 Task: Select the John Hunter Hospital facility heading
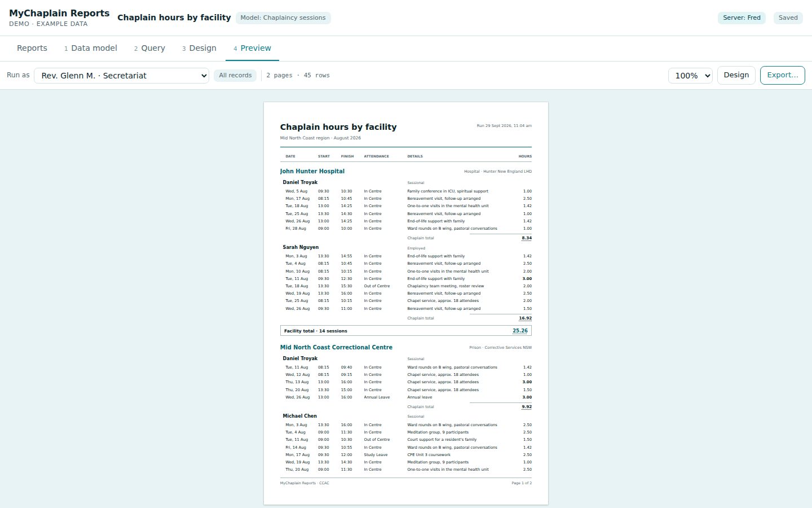pos(312,171)
